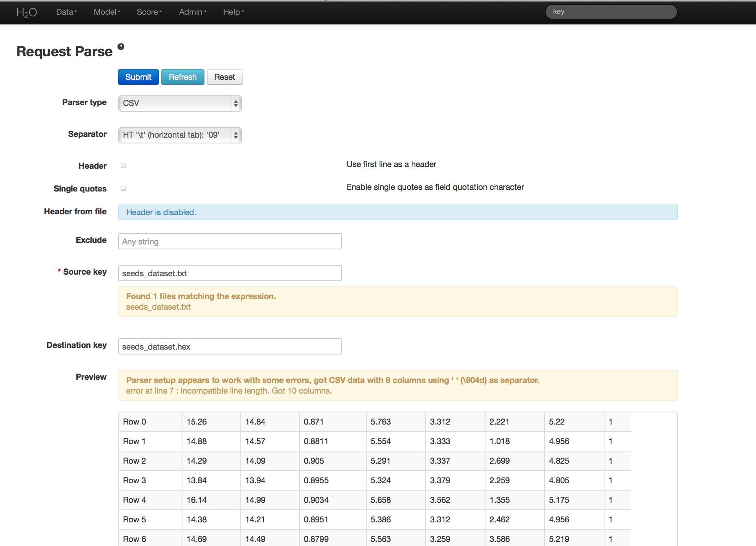Image resolution: width=756 pixels, height=546 pixels.
Task: Focus the key search box
Action: pos(611,12)
